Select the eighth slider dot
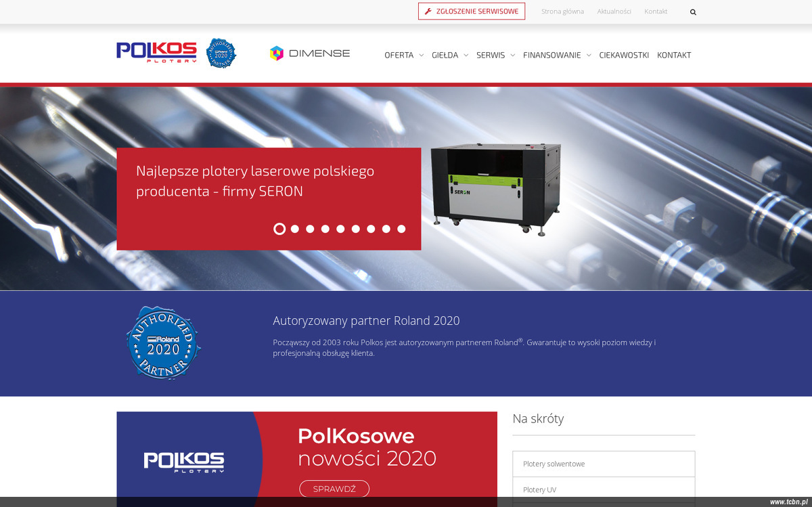812x507 pixels. click(x=386, y=229)
